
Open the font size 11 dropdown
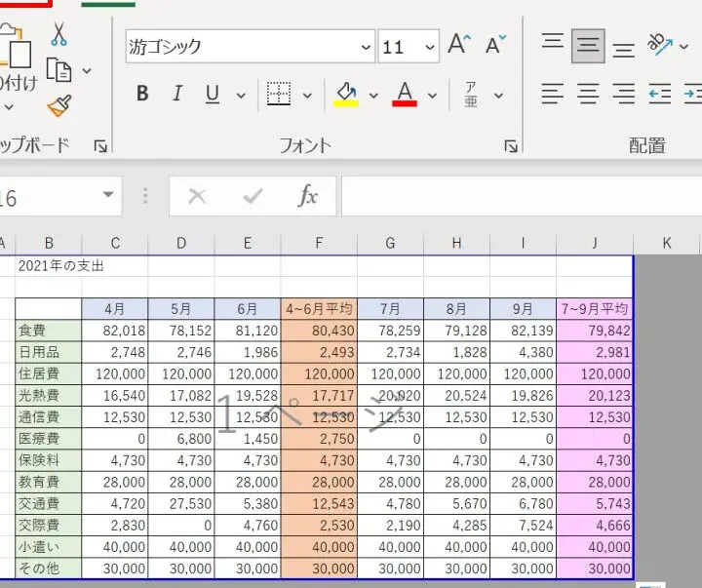pos(430,47)
